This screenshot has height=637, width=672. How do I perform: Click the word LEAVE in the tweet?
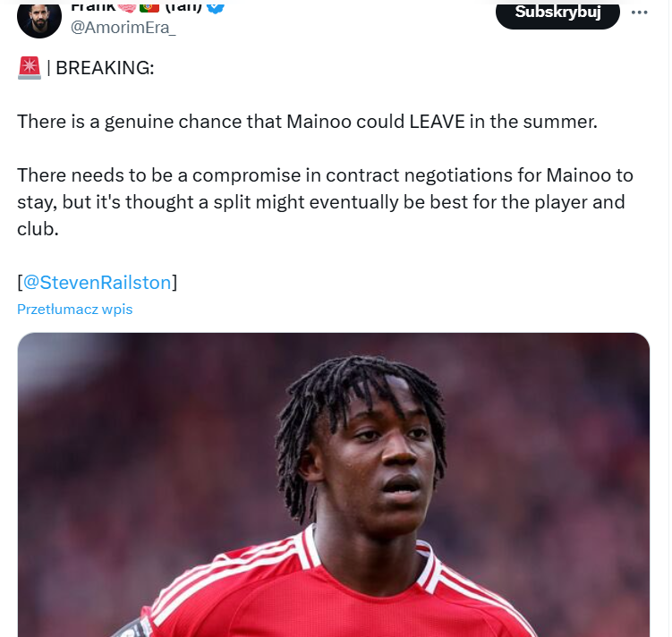pos(437,122)
